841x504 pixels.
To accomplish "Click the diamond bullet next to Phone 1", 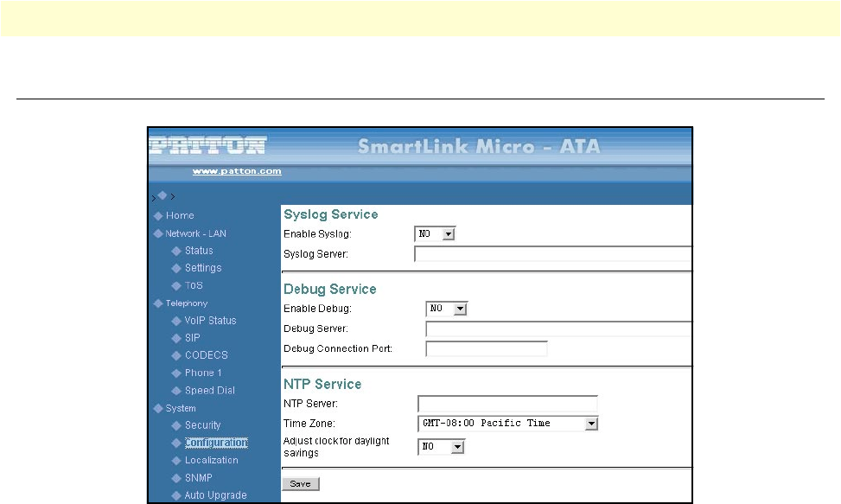I will click(x=176, y=373).
